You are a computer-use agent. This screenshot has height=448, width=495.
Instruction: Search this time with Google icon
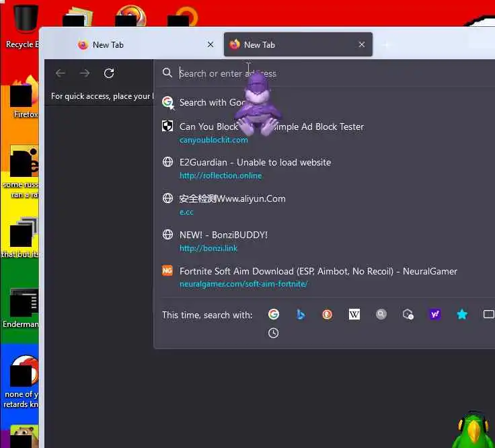click(274, 314)
